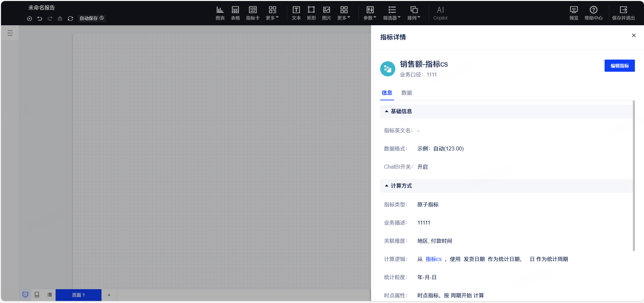Select the 页面 1 page tab
The height and width of the screenshot is (303, 644).
pos(79,295)
